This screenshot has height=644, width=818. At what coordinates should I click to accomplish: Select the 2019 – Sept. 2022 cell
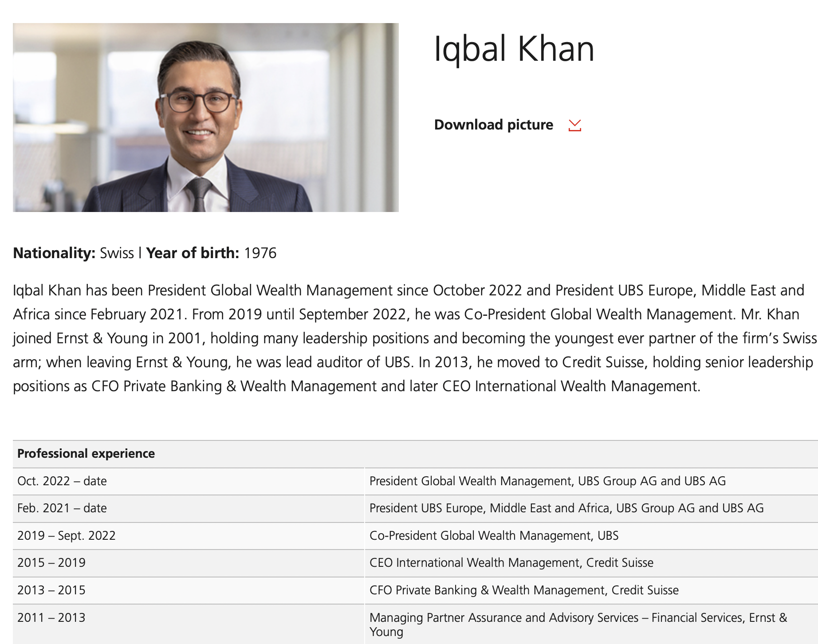pos(67,536)
